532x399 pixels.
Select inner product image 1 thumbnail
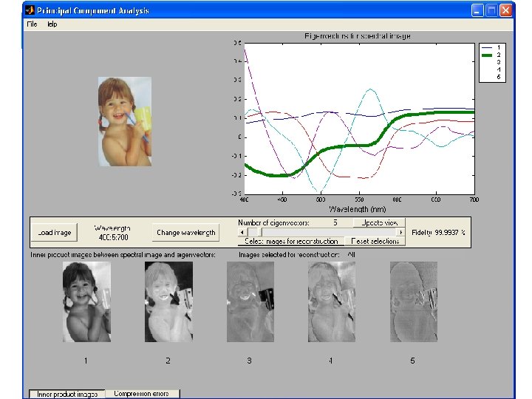tap(86, 301)
